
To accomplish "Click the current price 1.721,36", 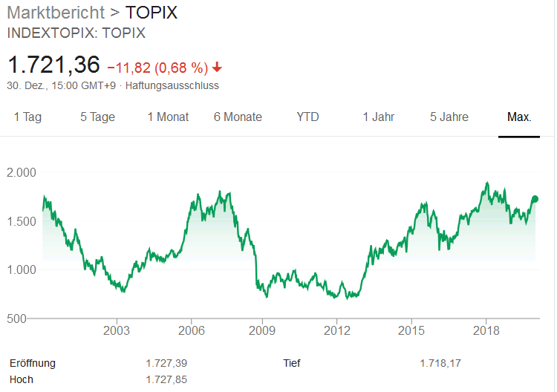I will point(53,65).
